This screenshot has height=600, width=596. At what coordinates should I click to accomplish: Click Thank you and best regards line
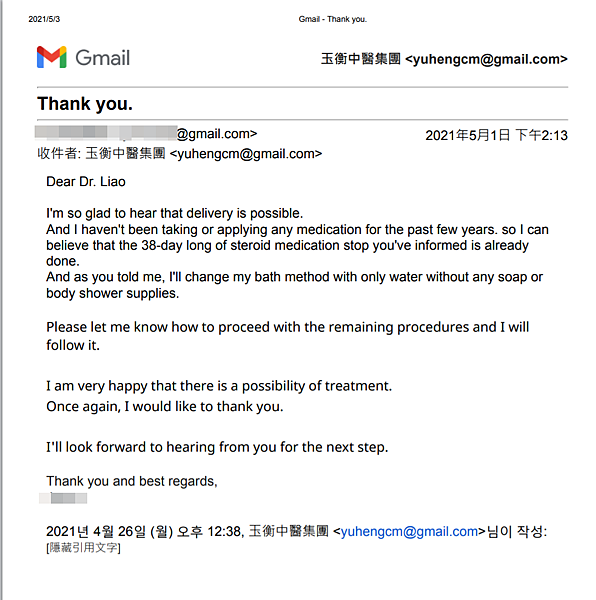pos(132,481)
